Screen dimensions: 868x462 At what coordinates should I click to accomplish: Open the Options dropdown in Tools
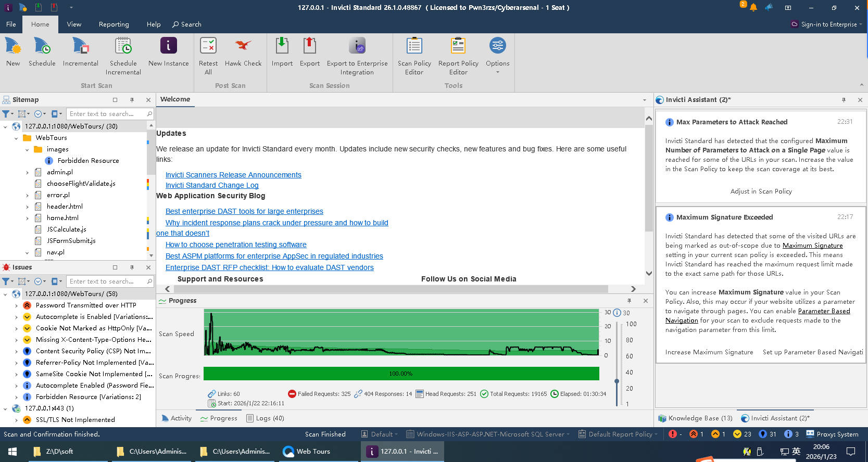pyautogui.click(x=497, y=72)
